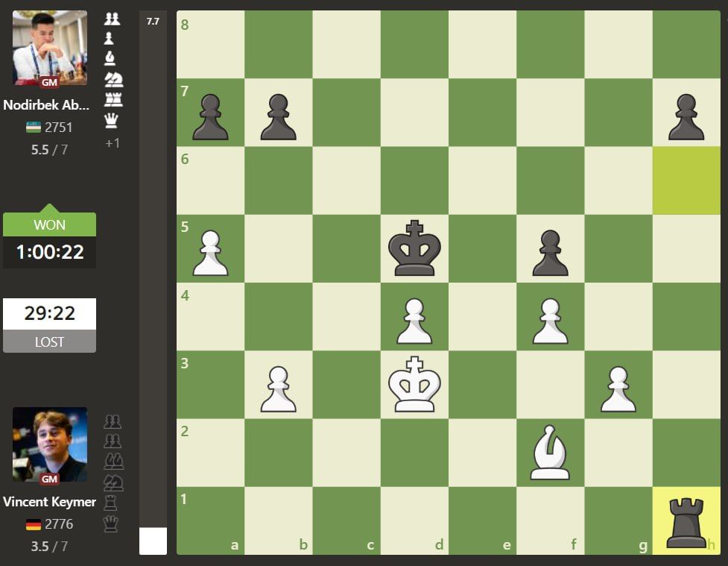Click the German flag next to 2776

tap(34, 525)
